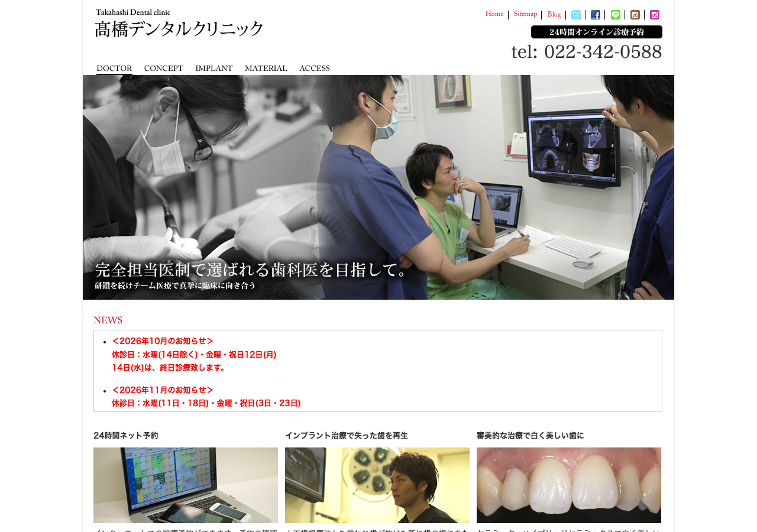Click the Home link in the header
The width and height of the screenshot is (757, 532).
pyautogui.click(x=494, y=14)
